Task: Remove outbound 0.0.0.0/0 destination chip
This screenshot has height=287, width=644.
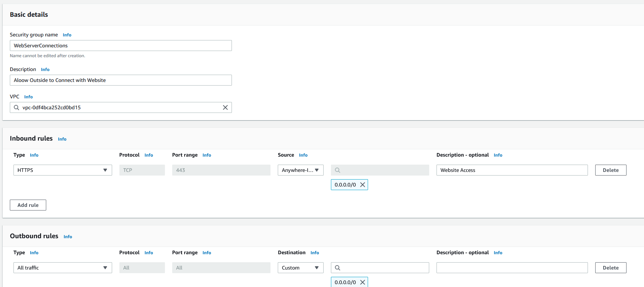Action: (363, 282)
